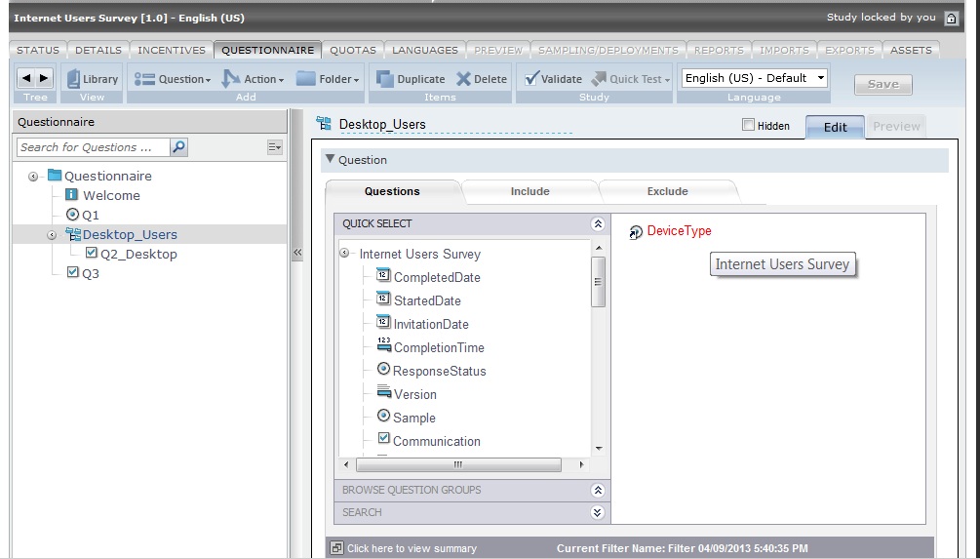Image resolution: width=980 pixels, height=559 pixels.
Task: Switch to the Edit view
Action: [835, 127]
